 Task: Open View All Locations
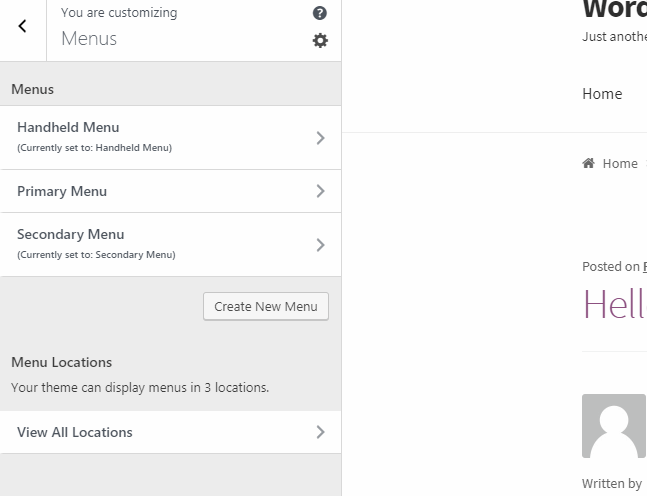170,432
